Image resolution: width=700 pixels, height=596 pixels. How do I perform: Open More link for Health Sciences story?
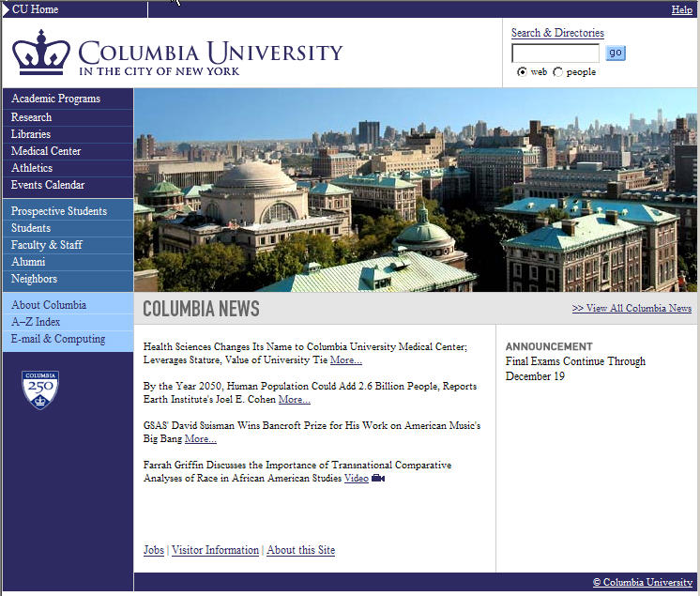pyautogui.click(x=346, y=359)
